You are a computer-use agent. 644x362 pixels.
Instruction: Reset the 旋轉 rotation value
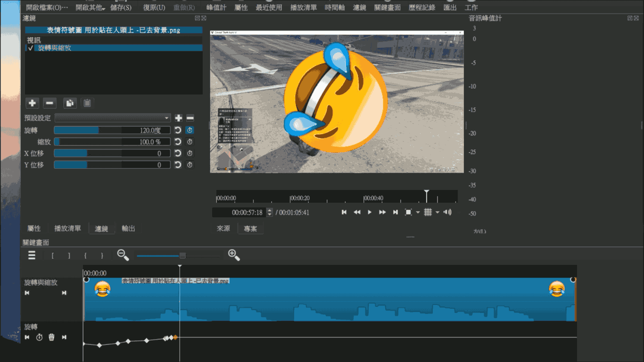click(178, 130)
